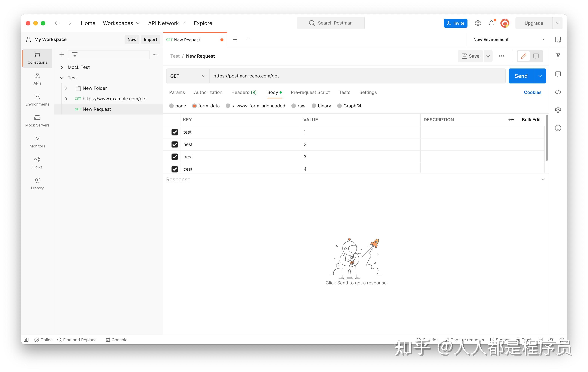588x372 pixels.
Task: Open the Mock Servers sidebar panel
Action: (37, 121)
